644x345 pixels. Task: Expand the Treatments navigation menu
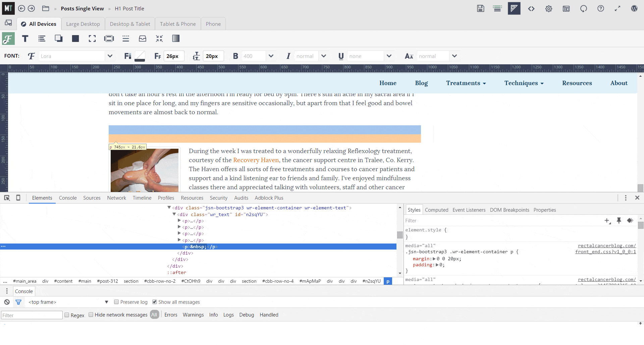(x=466, y=83)
